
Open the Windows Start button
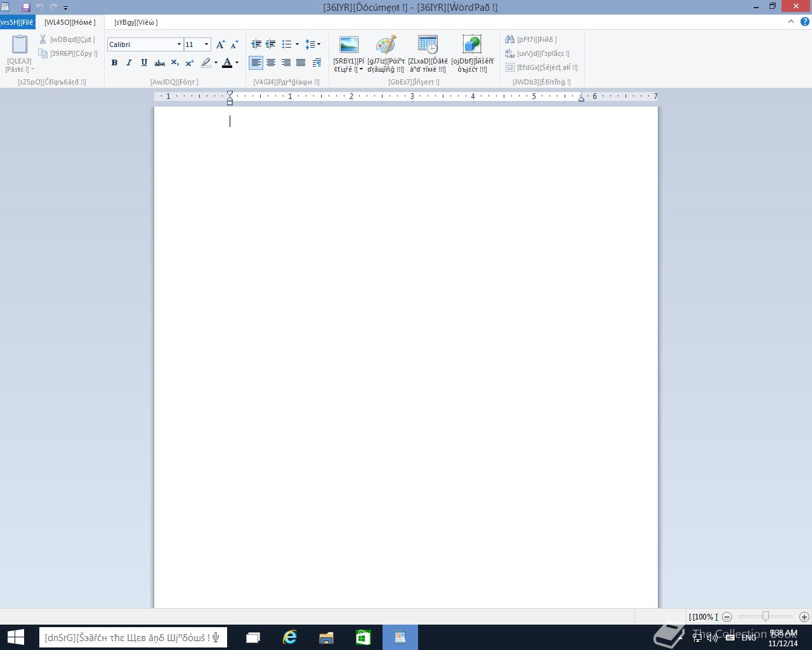point(16,637)
